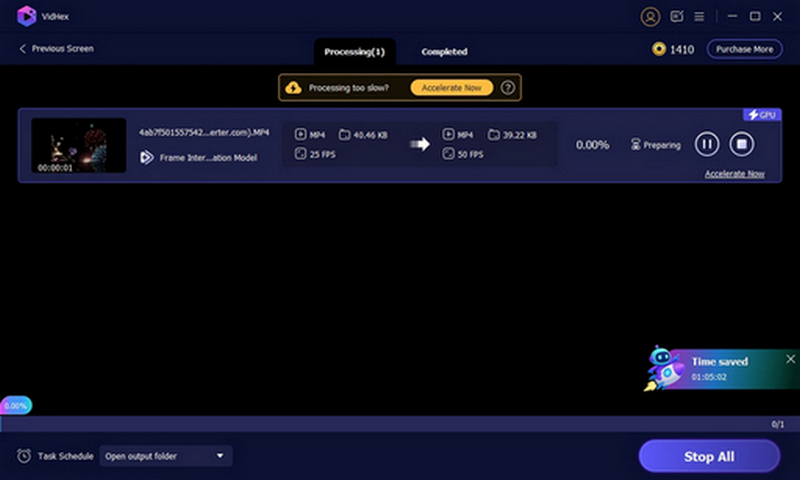The width and height of the screenshot is (800, 480).
Task: Click the Frame Interpolation Model icon
Action: [146, 157]
